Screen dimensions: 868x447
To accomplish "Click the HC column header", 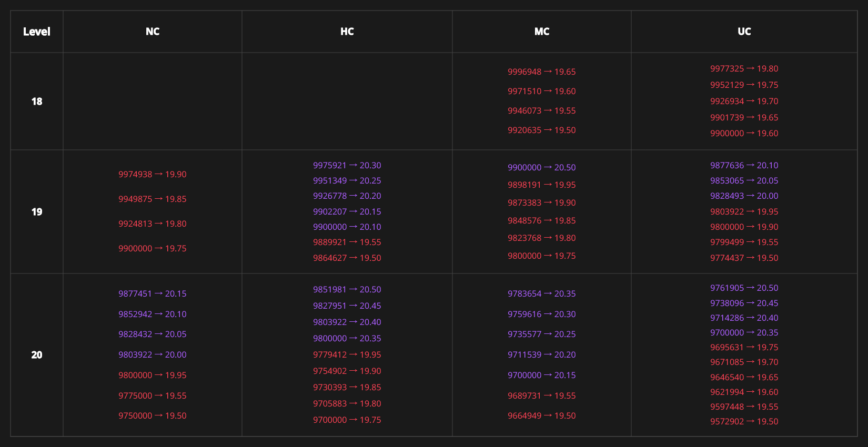I will (x=347, y=32).
